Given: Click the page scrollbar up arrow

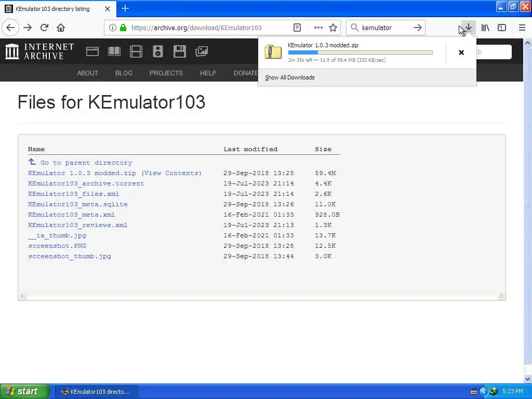Looking at the screenshot, I should 528,43.
